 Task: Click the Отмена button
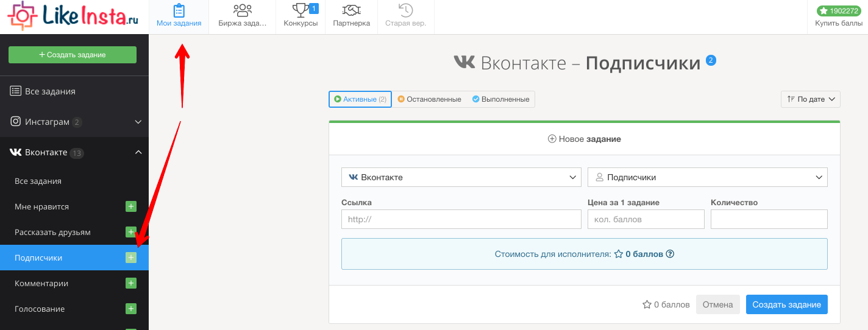pos(718,304)
